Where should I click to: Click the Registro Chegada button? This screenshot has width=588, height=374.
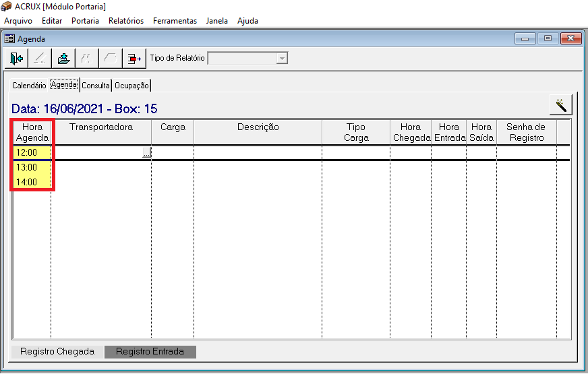[x=57, y=352]
